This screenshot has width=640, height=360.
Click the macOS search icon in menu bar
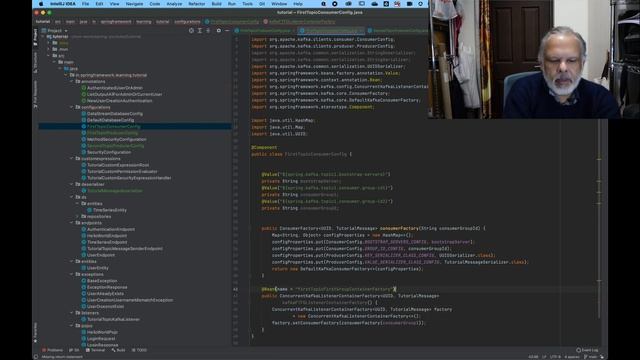click(323, 4)
